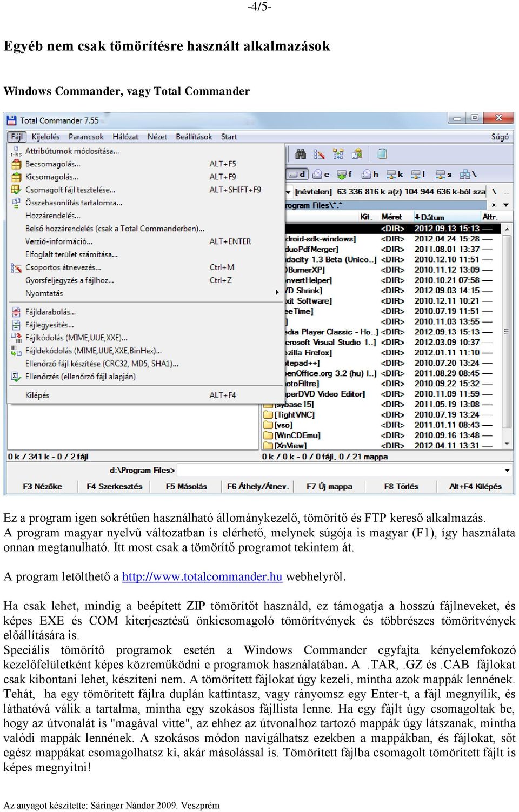This screenshot has height=812, width=519.
Task: Switch to network drive k
Action: click(x=395, y=174)
